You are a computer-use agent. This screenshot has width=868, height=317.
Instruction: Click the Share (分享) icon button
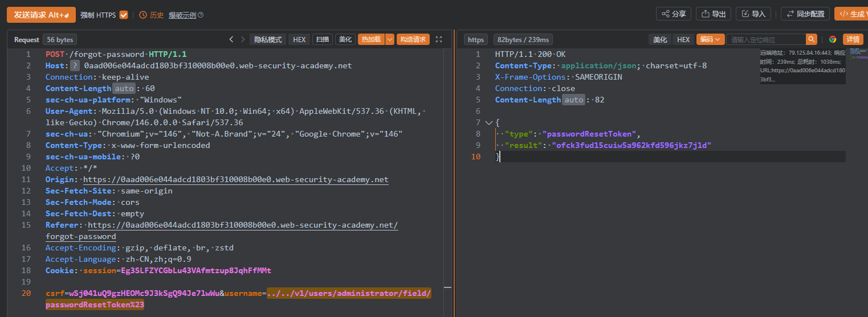(674, 14)
